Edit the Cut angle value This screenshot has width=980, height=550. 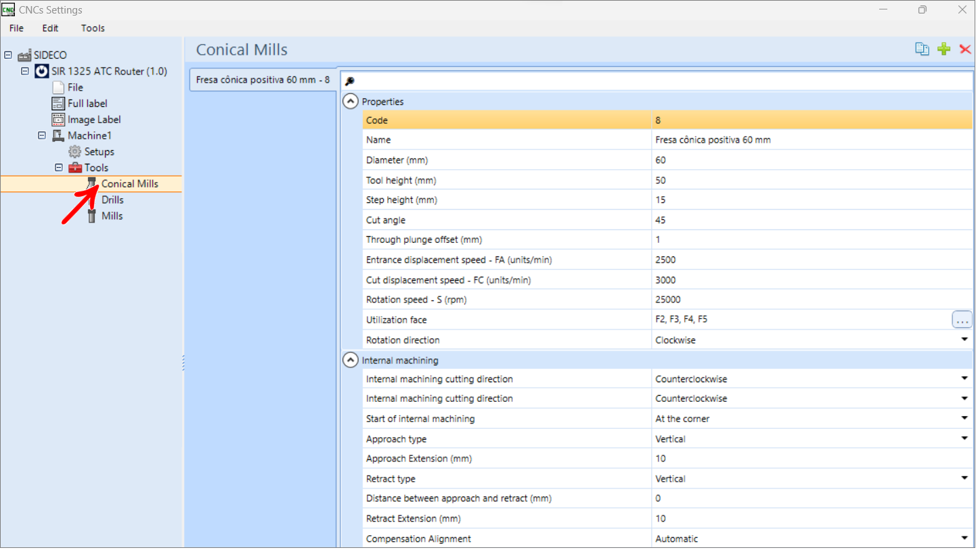point(812,220)
